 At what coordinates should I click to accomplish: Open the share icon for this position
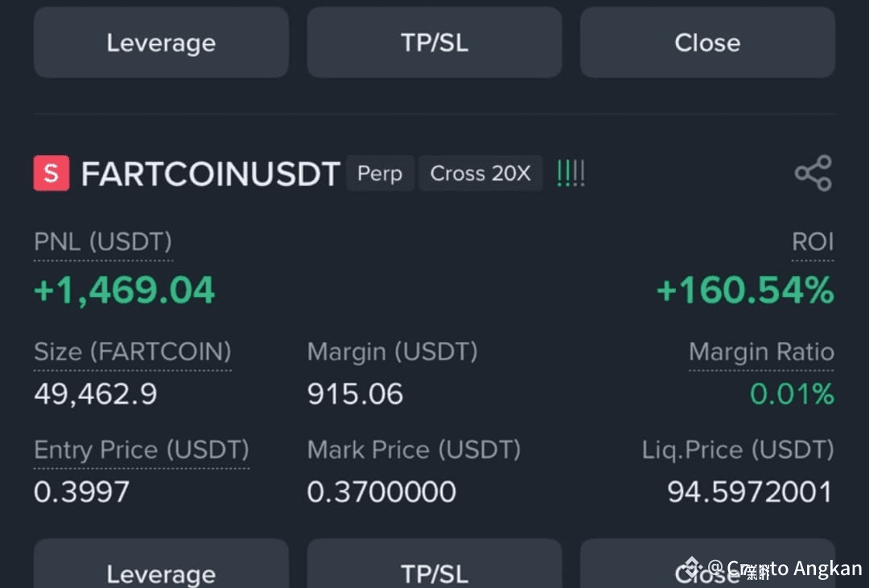[813, 172]
